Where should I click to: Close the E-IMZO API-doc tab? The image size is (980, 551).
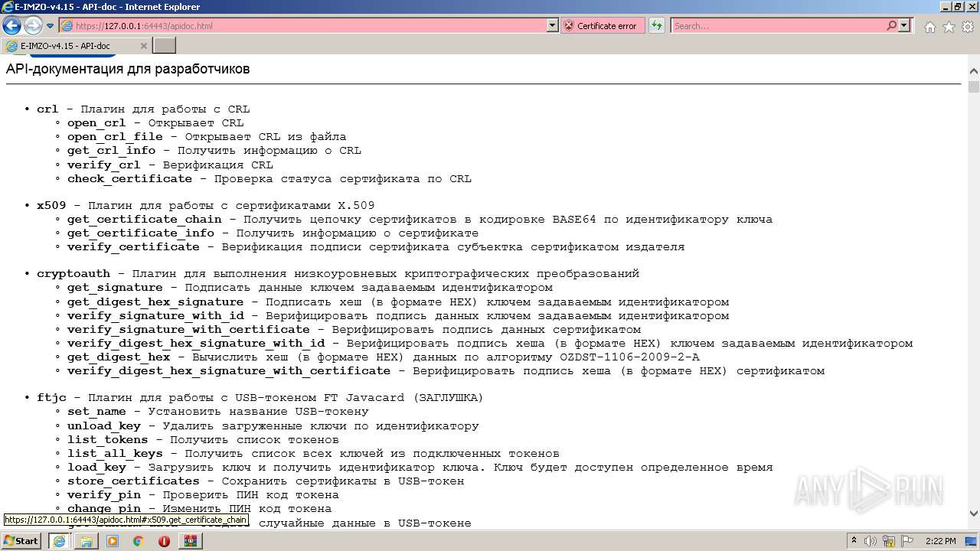(x=143, y=46)
